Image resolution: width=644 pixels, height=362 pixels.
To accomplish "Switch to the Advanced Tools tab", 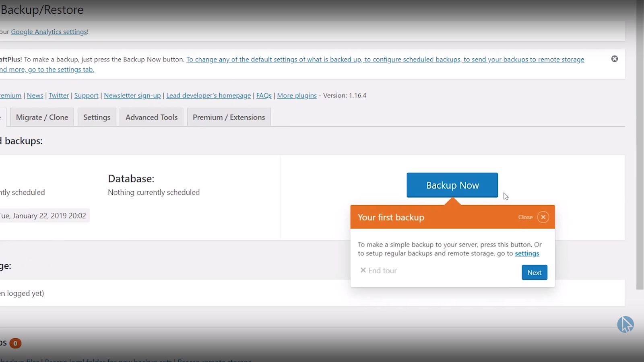I will [x=151, y=117].
